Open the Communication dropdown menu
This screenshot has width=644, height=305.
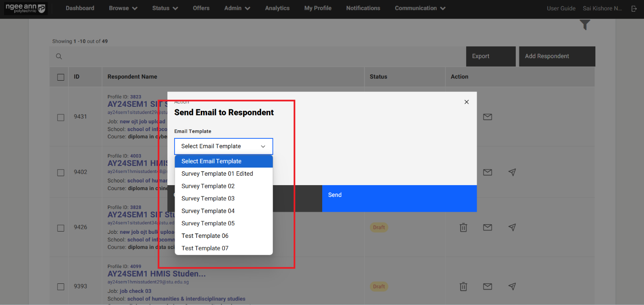(x=420, y=8)
